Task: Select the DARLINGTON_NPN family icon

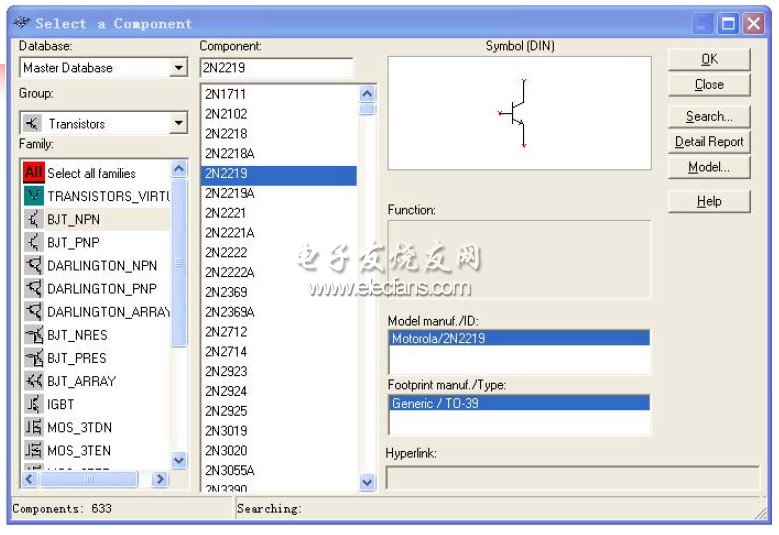Action: (x=33, y=266)
